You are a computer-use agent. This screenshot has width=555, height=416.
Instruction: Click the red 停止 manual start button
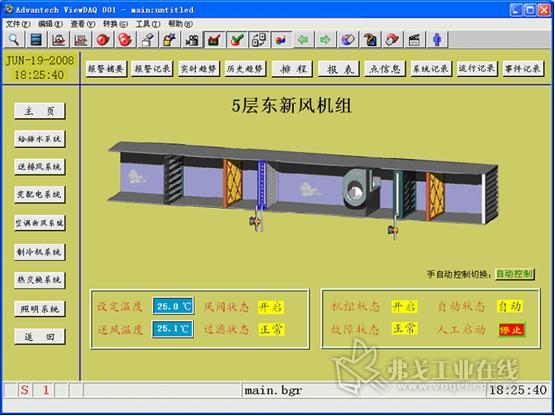pos(511,330)
